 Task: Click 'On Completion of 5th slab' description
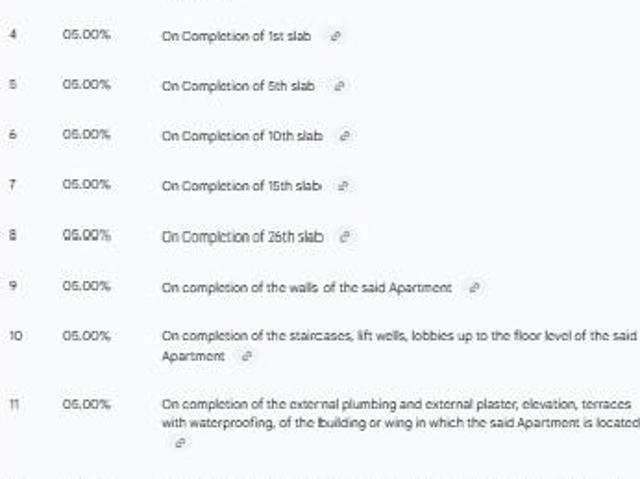pos(238,86)
